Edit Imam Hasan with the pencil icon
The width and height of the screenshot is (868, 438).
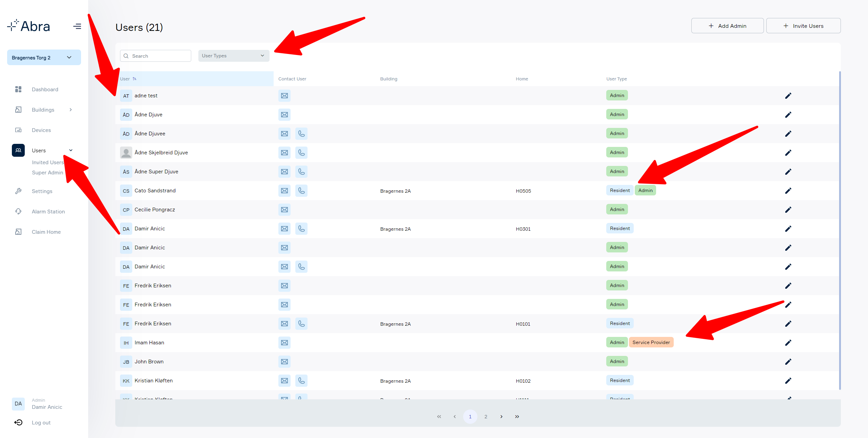point(788,343)
